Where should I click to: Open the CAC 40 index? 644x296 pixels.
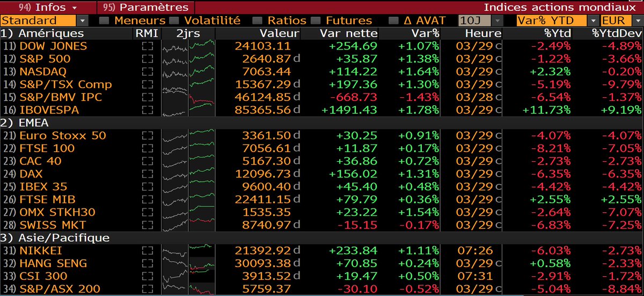pyautogui.click(x=41, y=161)
